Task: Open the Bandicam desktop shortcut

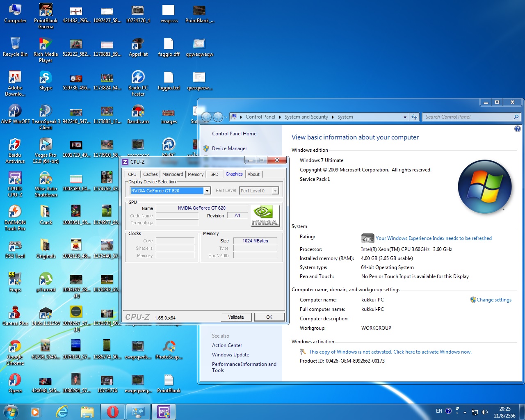Action: (x=138, y=114)
